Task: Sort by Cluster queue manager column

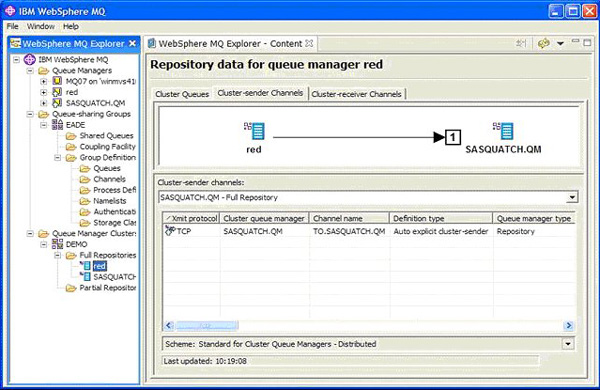Action: coord(264,219)
